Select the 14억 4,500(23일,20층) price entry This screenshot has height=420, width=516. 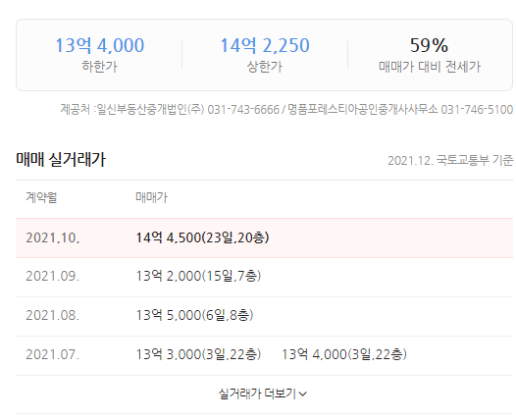pyautogui.click(x=202, y=237)
